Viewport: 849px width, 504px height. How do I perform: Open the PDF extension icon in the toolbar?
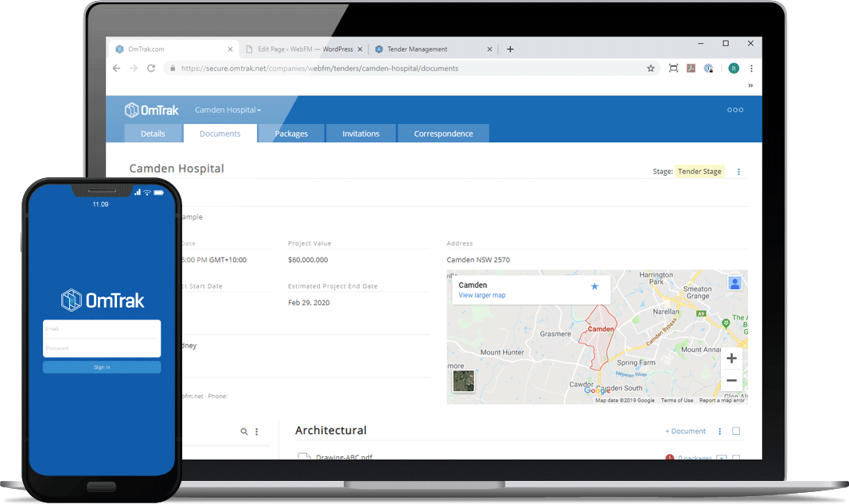(691, 68)
